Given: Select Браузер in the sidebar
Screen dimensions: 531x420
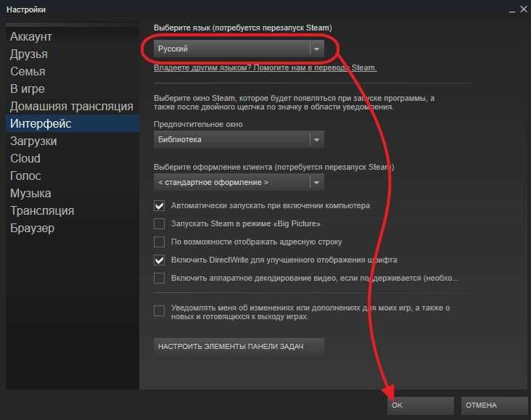Looking at the screenshot, I should (72, 228).
